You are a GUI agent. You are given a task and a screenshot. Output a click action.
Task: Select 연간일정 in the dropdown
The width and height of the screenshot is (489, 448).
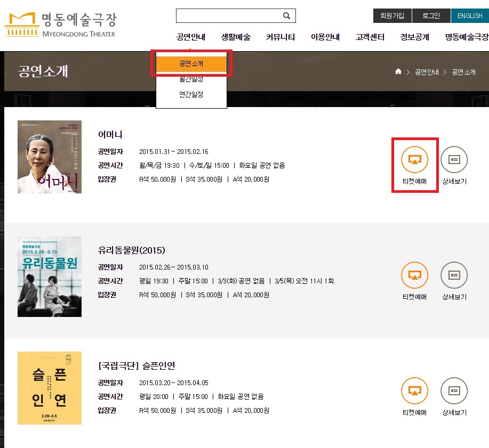click(x=191, y=94)
